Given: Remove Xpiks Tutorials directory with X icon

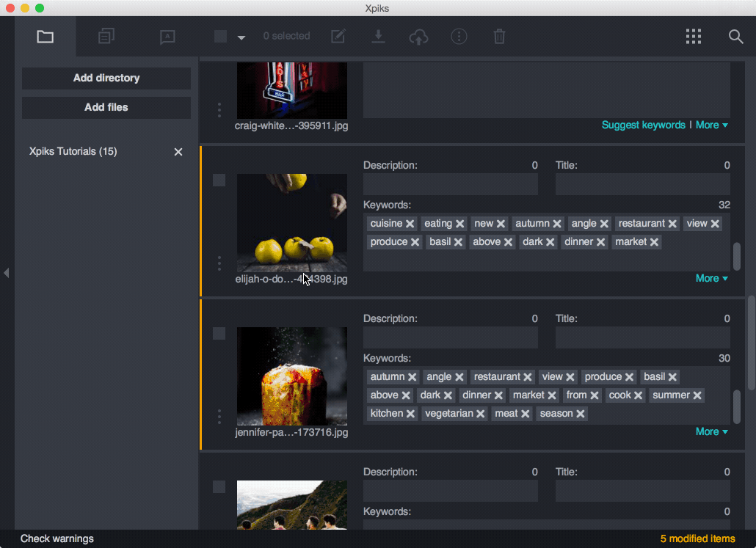Looking at the screenshot, I should pos(178,152).
